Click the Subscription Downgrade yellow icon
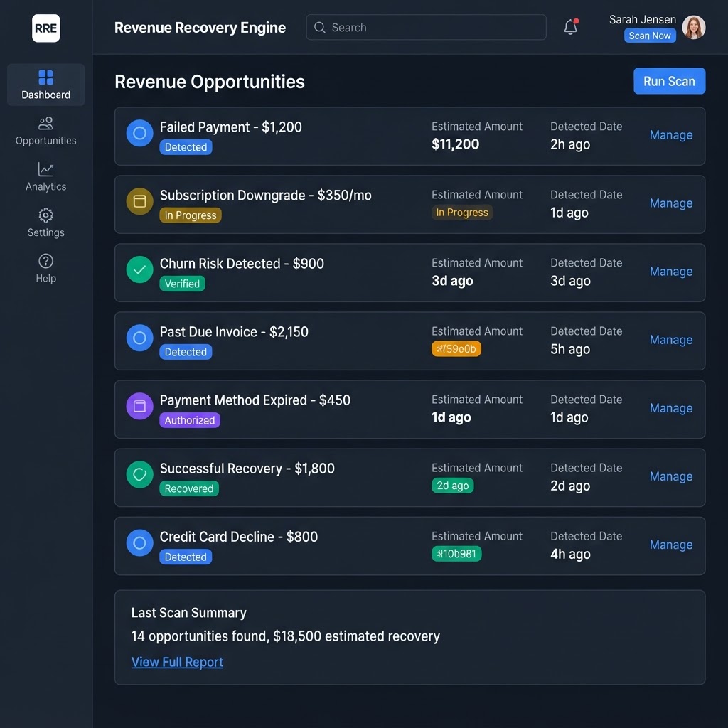728x728 pixels. point(140,201)
